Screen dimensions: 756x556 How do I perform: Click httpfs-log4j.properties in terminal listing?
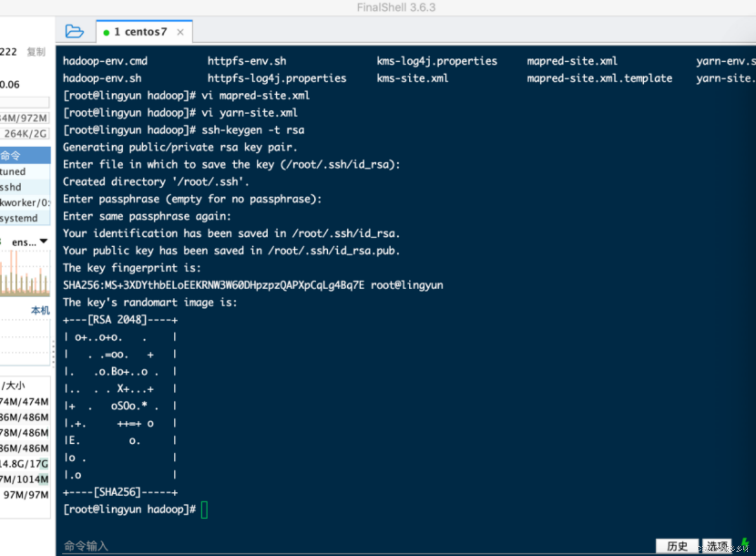click(277, 78)
